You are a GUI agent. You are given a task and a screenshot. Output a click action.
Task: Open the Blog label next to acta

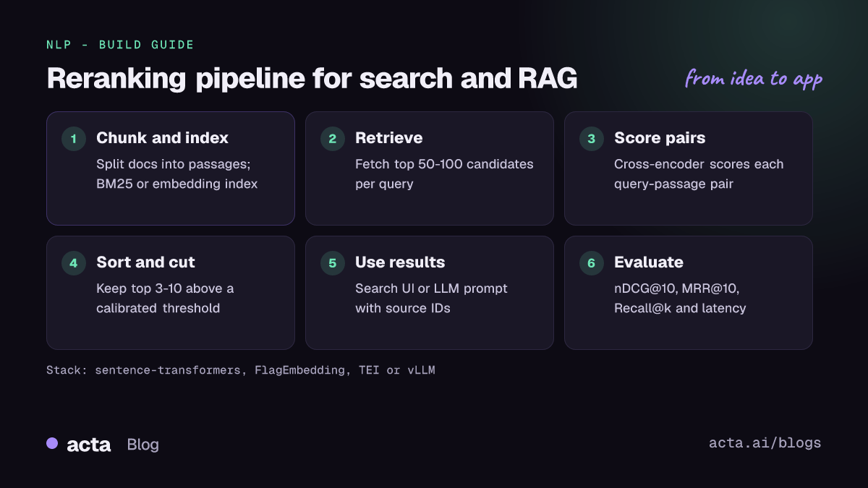coord(142,445)
